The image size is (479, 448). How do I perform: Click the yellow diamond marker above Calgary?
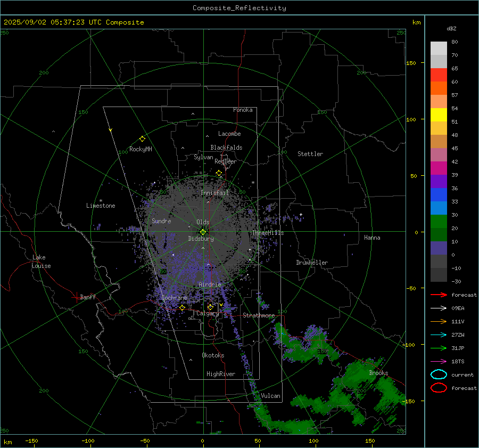(x=210, y=307)
